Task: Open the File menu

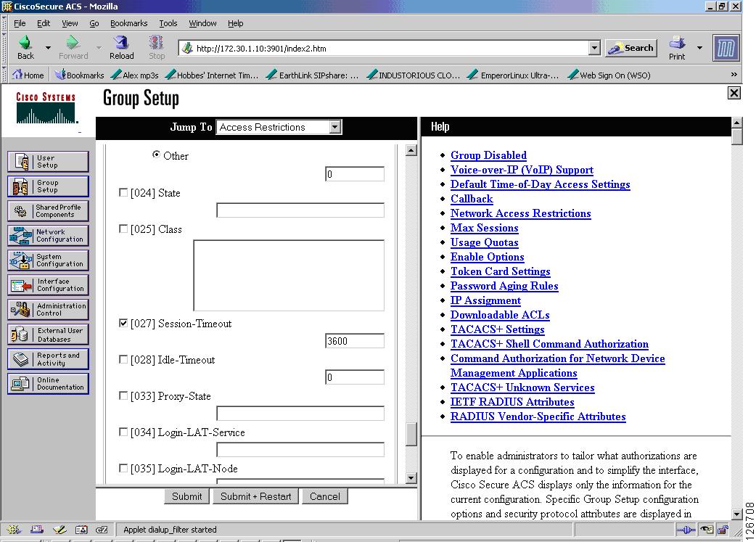Action: [x=20, y=23]
